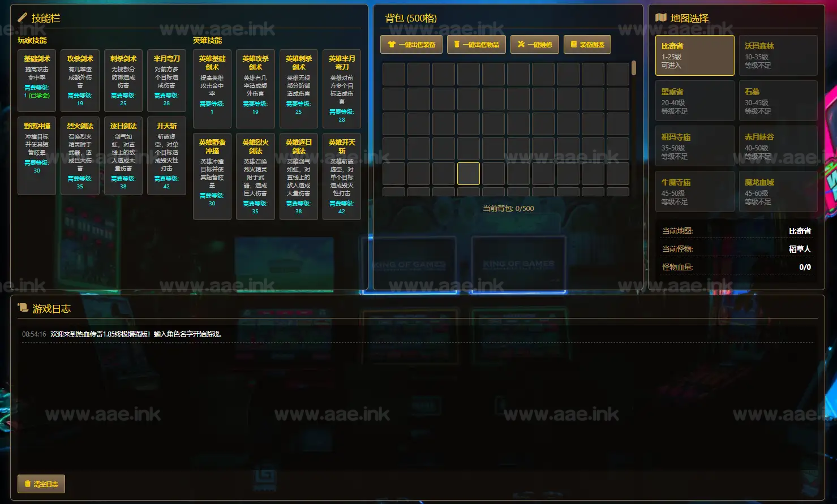This screenshot has height=504, width=837.
Task: Click the map icon beside 地图选择
Action: [x=660, y=18]
